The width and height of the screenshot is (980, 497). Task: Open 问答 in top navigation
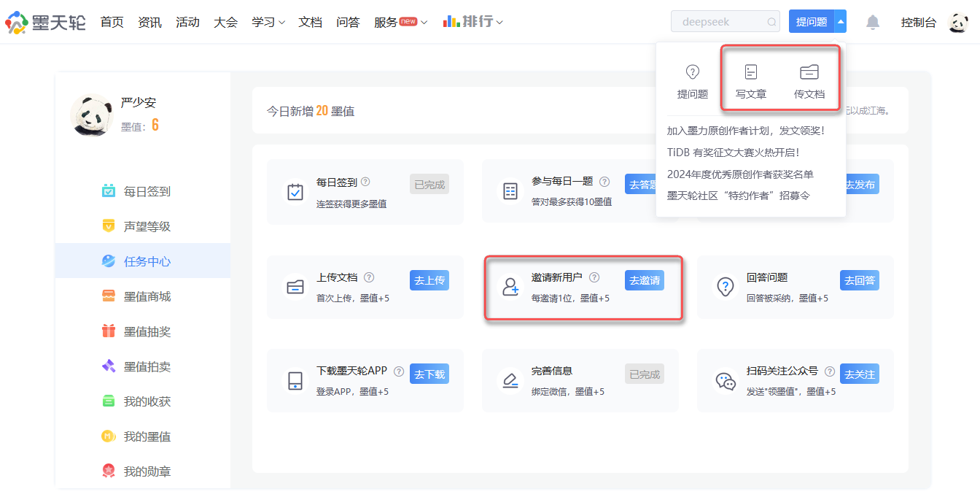pyautogui.click(x=348, y=22)
